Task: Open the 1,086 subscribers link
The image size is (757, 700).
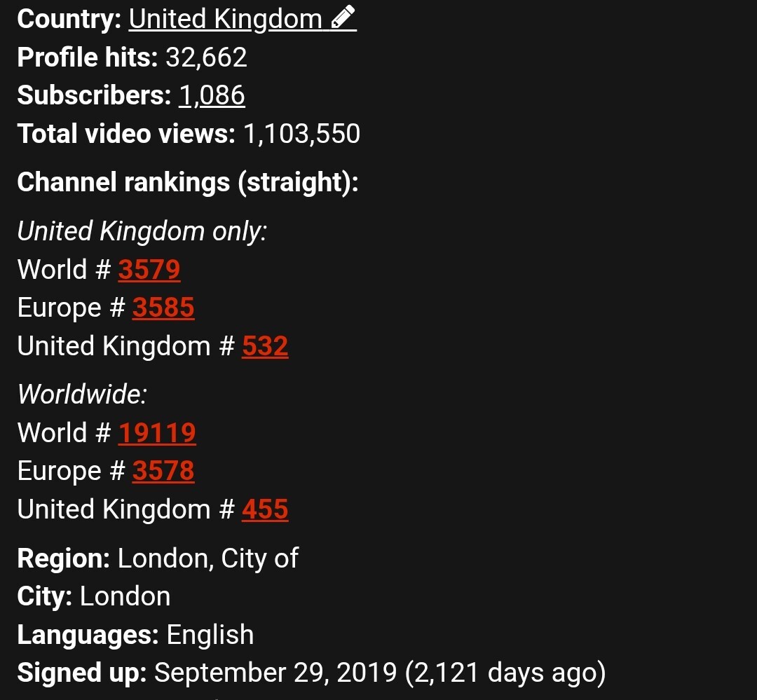Action: pyautogui.click(x=212, y=95)
